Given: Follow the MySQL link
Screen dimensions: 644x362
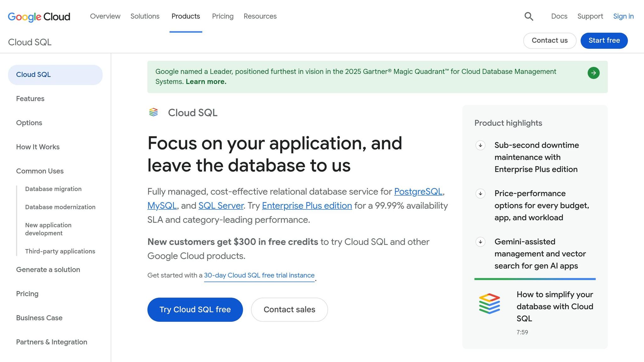Looking at the screenshot, I should (162, 206).
